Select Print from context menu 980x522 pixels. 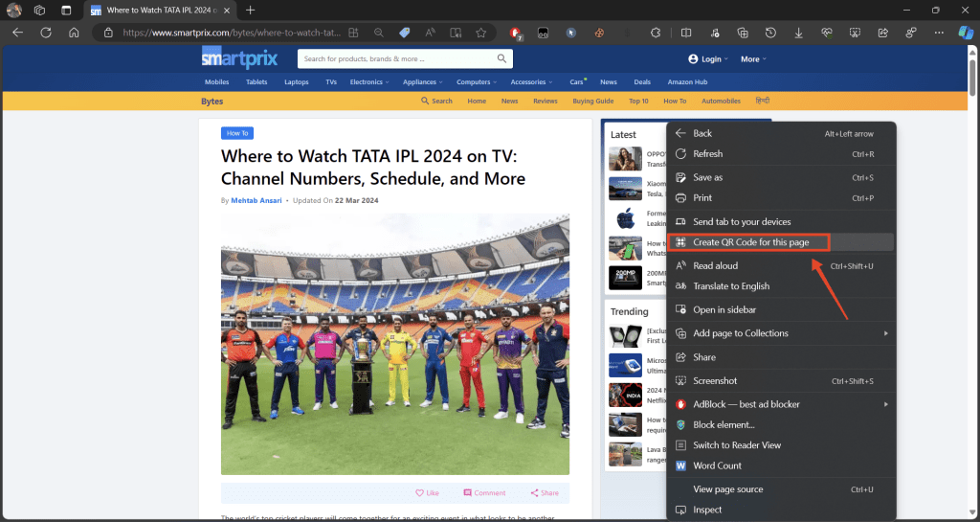781,197
